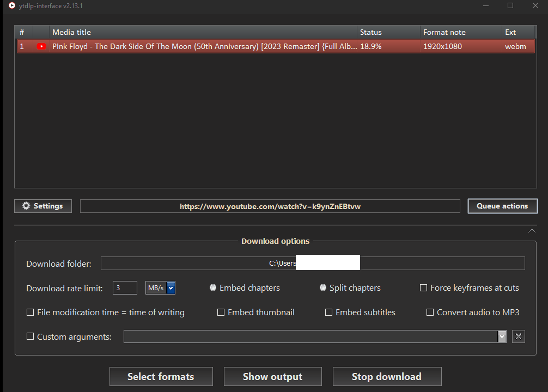The width and height of the screenshot is (548, 392).
Task: Check Force keyframes at cuts
Action: point(423,288)
